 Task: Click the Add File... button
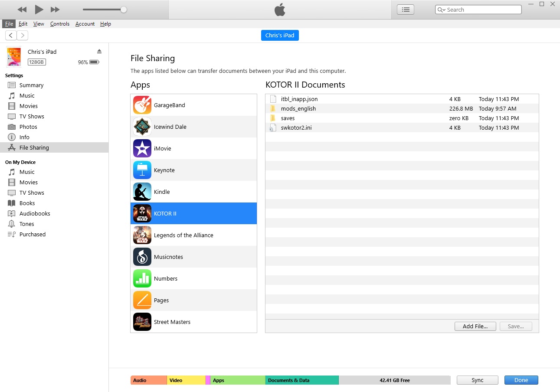coord(475,326)
